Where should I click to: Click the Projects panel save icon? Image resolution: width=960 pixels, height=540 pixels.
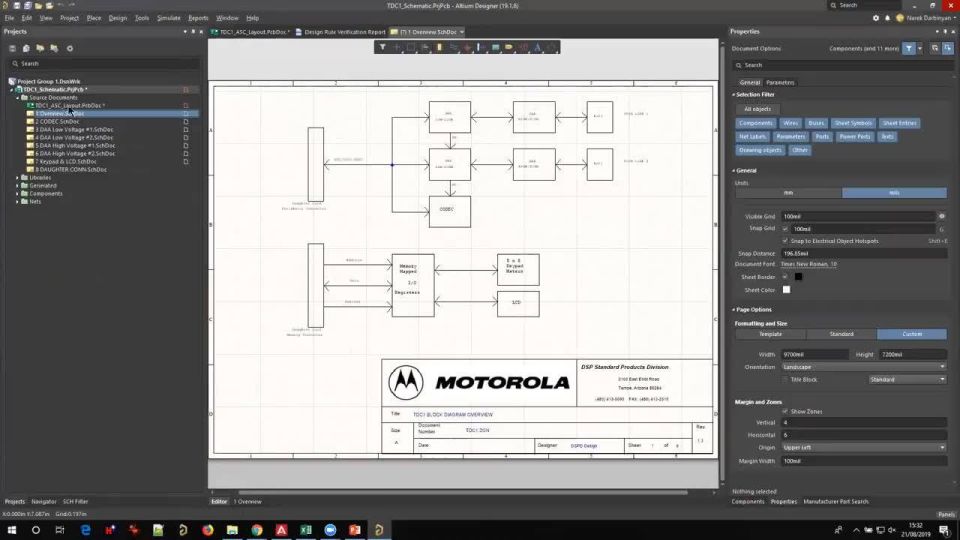(x=12, y=48)
